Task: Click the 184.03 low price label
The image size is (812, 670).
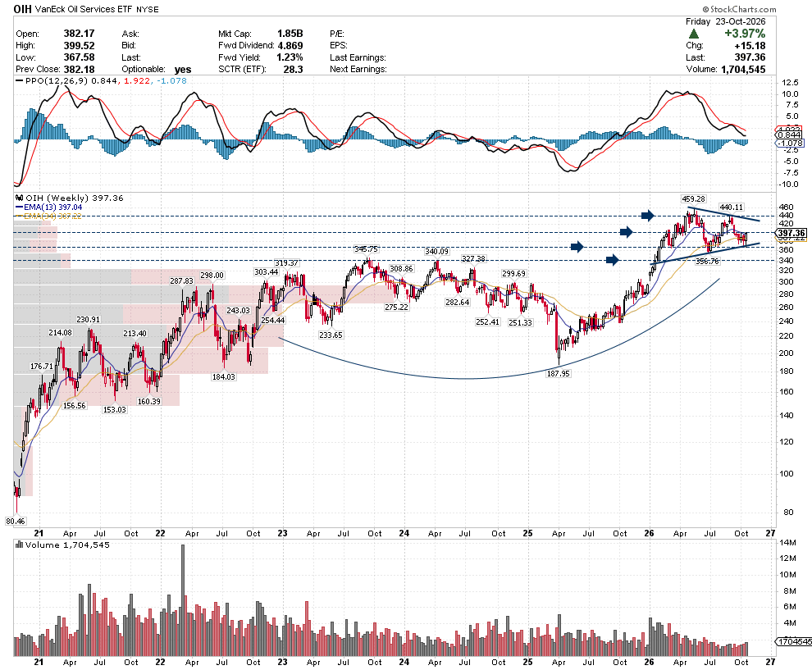Action: (x=224, y=377)
